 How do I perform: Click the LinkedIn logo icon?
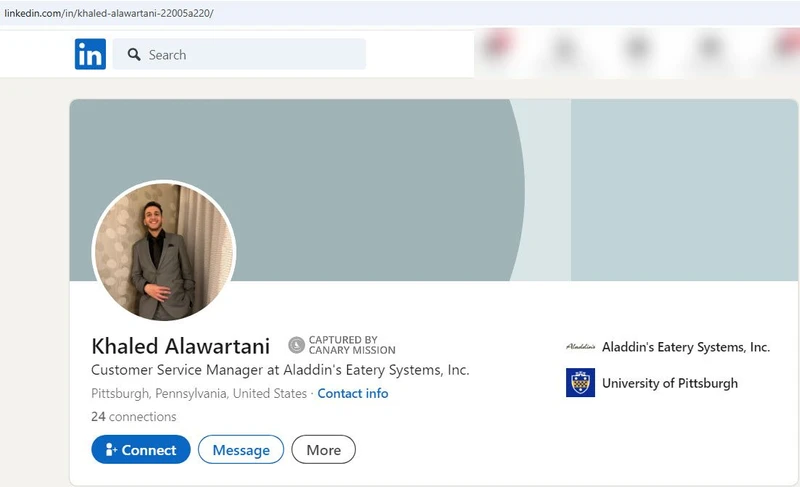(90, 54)
